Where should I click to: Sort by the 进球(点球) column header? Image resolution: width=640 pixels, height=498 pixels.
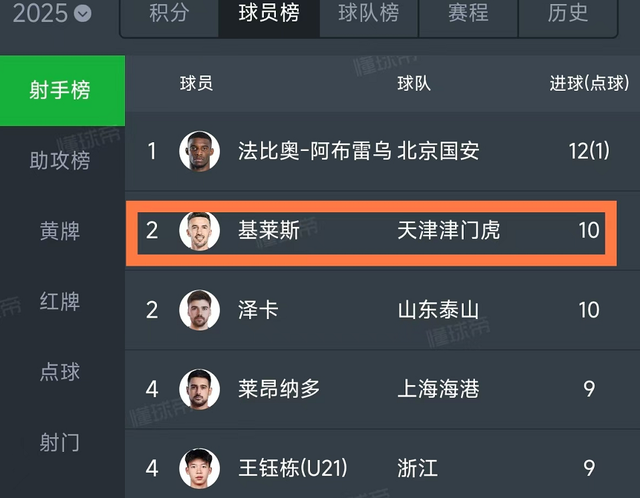pos(589,84)
